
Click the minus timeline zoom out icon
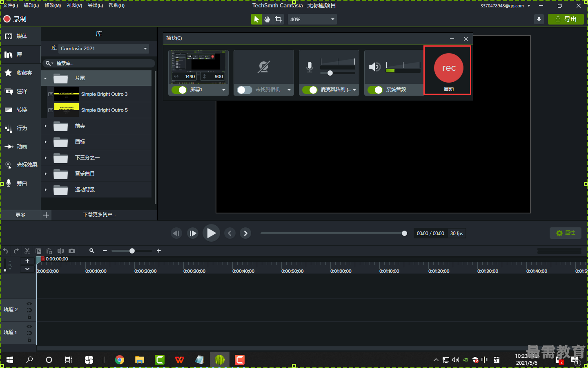click(x=105, y=251)
